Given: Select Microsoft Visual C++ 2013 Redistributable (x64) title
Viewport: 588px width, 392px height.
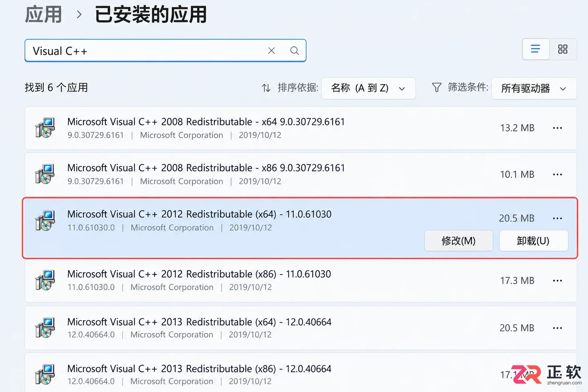Looking at the screenshot, I should pyautogui.click(x=199, y=322).
